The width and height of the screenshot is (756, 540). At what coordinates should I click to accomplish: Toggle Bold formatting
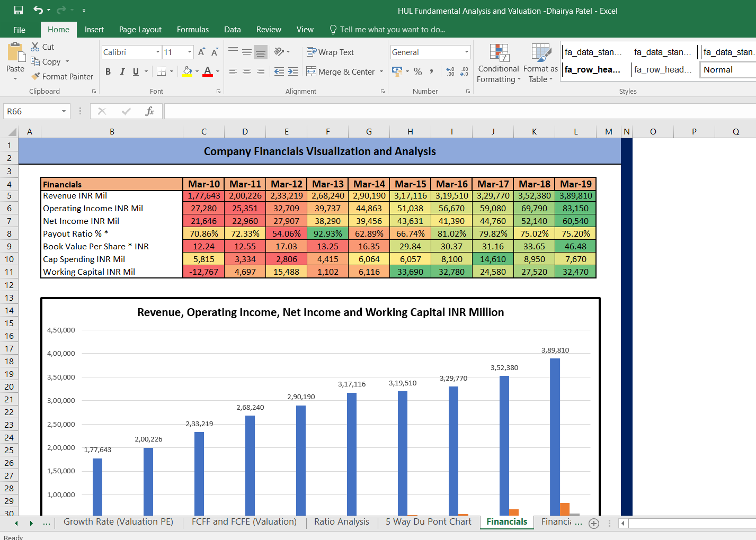108,71
